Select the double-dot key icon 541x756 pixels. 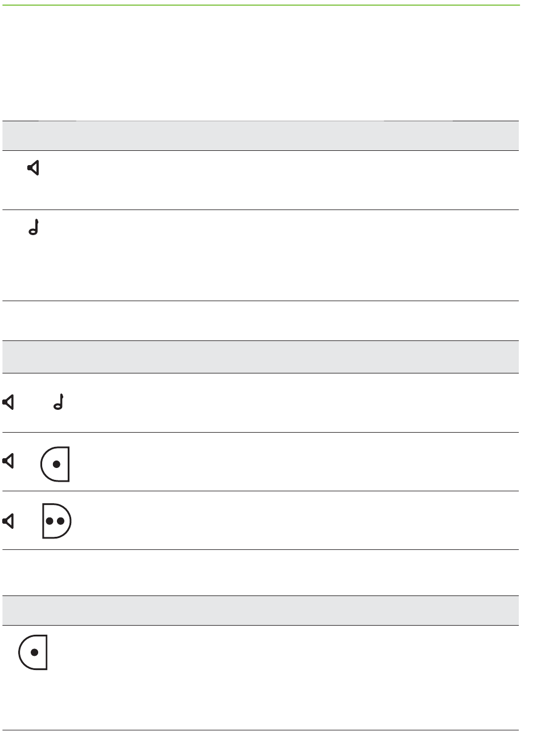[57, 520]
